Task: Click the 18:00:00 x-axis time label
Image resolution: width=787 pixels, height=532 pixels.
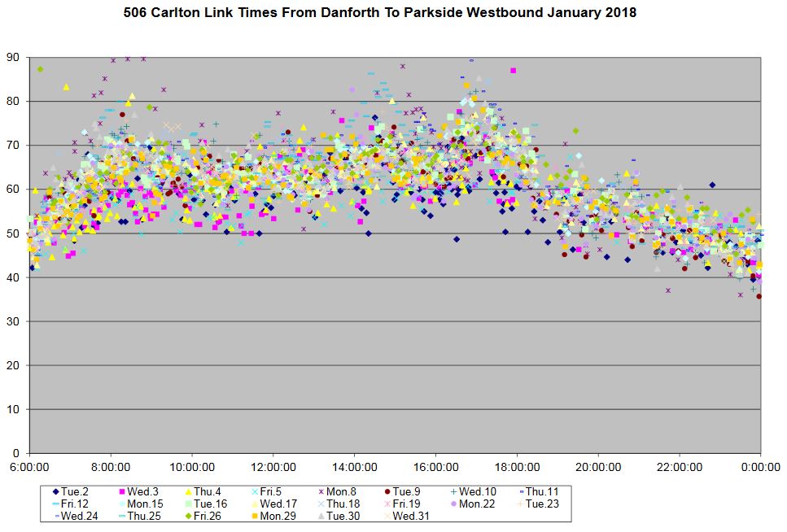Action: click(518, 467)
